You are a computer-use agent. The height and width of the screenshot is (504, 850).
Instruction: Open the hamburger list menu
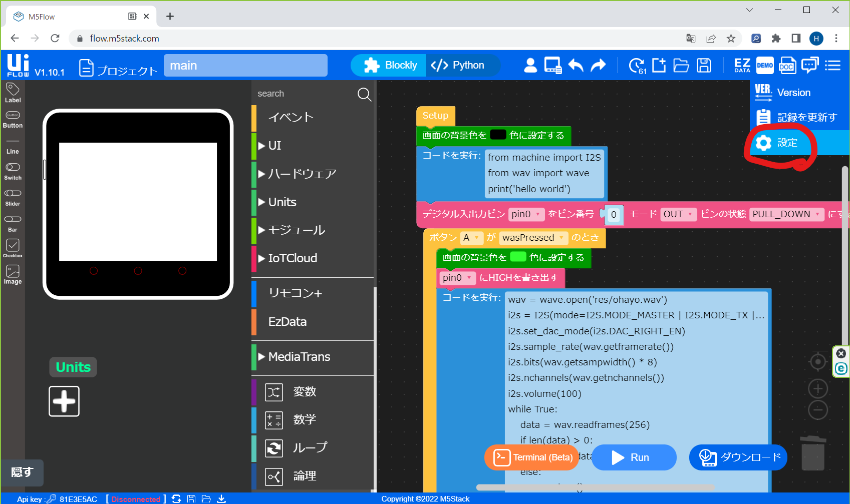[832, 65]
